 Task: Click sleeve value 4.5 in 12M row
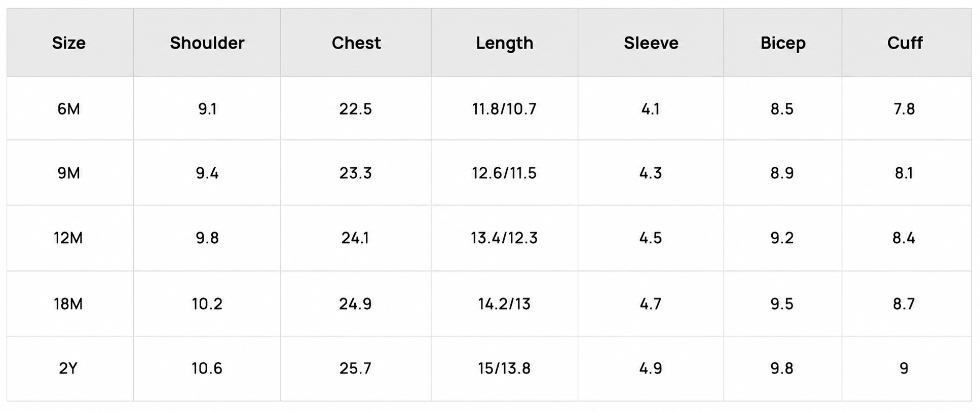point(650,238)
